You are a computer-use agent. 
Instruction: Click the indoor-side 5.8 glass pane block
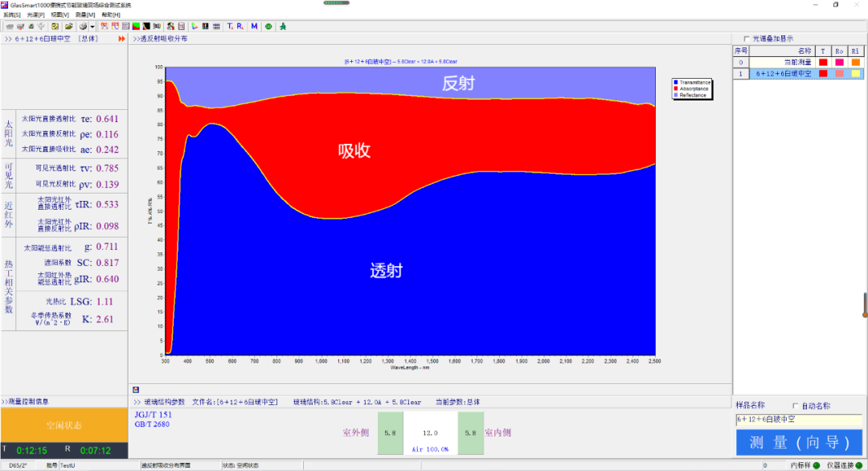pos(470,432)
